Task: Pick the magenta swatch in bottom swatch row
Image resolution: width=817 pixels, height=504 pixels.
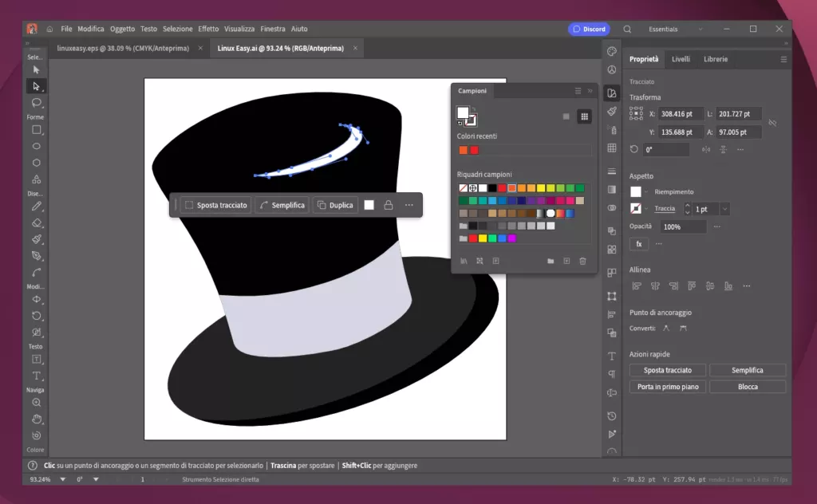Action: [512, 238]
